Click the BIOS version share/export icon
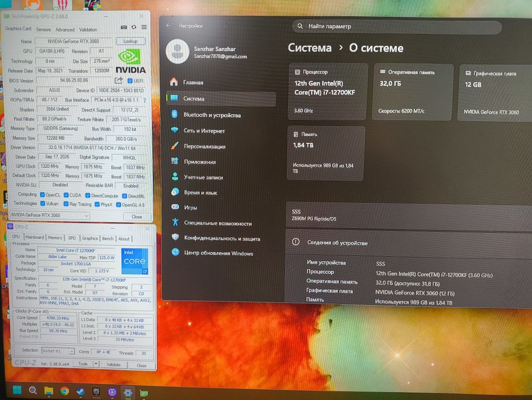The image size is (532, 400). (118, 80)
